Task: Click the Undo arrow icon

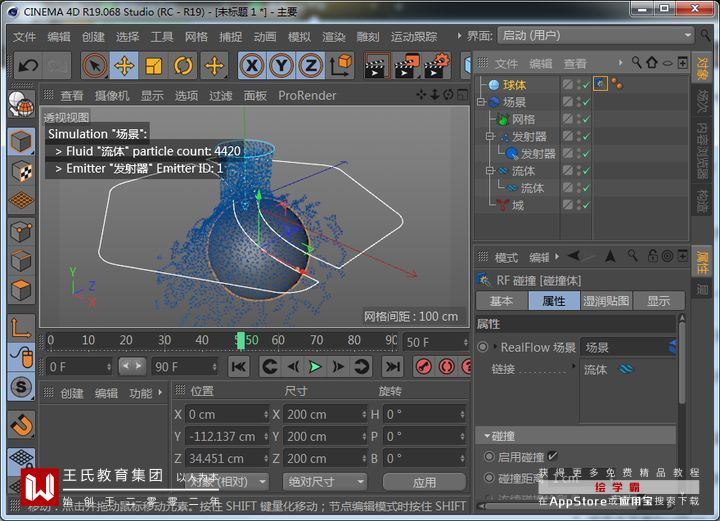Action: point(28,66)
